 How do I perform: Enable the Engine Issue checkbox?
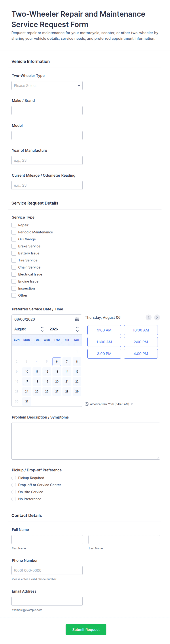pos(14,281)
